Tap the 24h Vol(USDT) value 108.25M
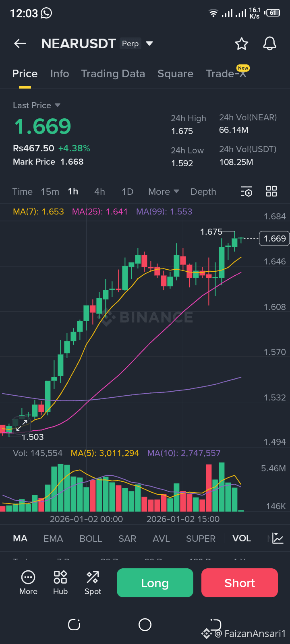The image size is (290, 644). pos(236,162)
